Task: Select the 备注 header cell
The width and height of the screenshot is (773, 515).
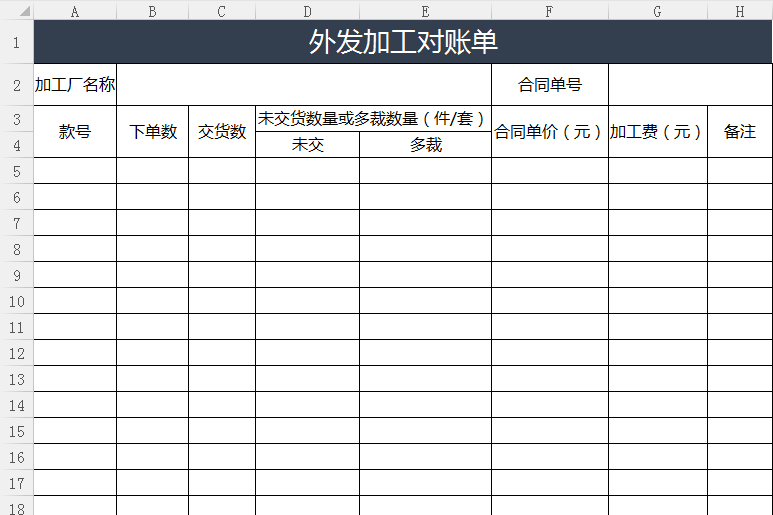Action: pos(739,132)
